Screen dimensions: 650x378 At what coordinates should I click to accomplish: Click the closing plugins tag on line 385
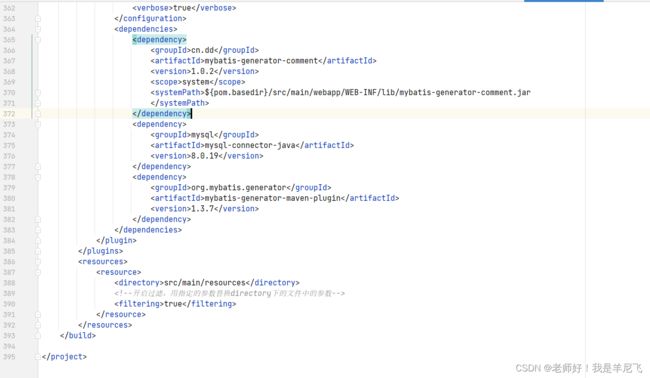coord(100,251)
